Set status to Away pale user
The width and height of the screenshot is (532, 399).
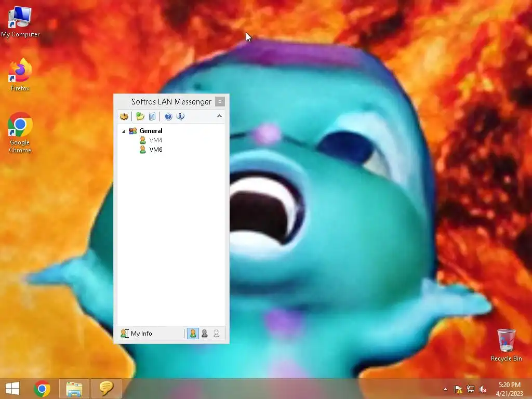(217, 334)
